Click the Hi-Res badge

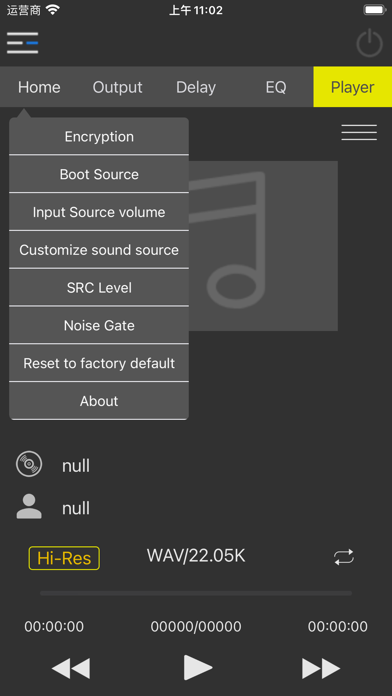[64, 558]
